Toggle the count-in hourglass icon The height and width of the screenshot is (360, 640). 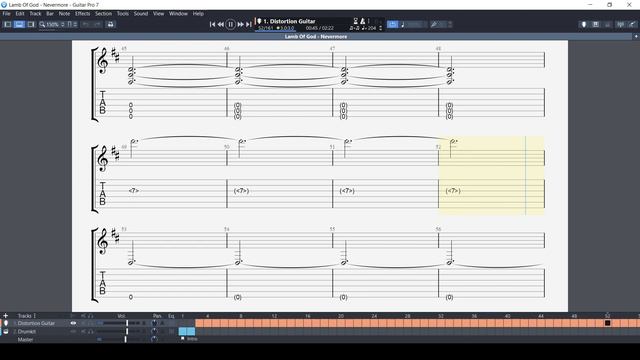[x=356, y=21]
